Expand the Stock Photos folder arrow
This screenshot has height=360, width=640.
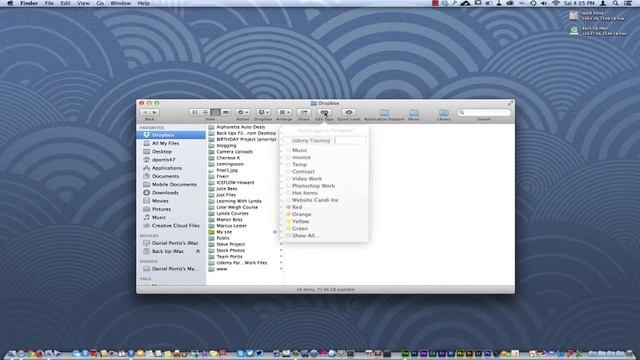coord(281,251)
